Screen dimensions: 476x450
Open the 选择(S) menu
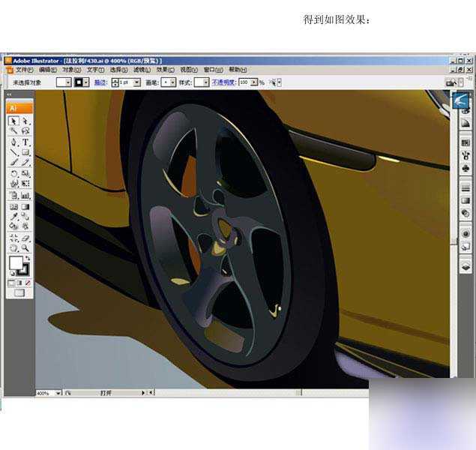[x=118, y=70]
